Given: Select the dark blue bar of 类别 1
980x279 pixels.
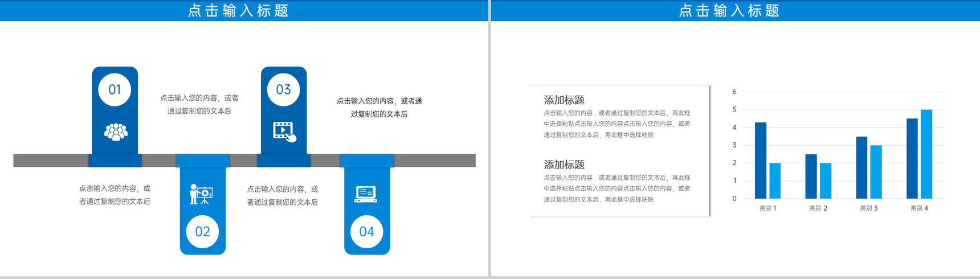Looking at the screenshot, I should [x=761, y=161].
